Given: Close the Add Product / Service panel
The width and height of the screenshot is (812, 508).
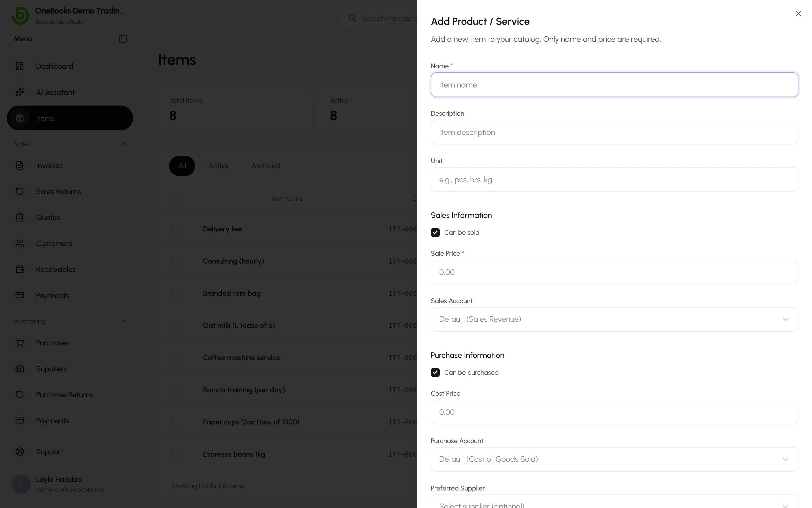Looking at the screenshot, I should coord(798,14).
